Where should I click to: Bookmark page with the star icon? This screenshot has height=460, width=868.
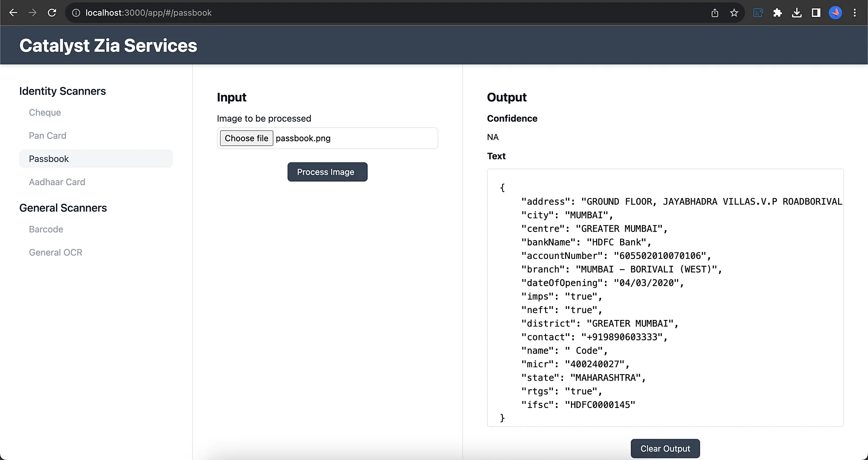click(x=734, y=13)
